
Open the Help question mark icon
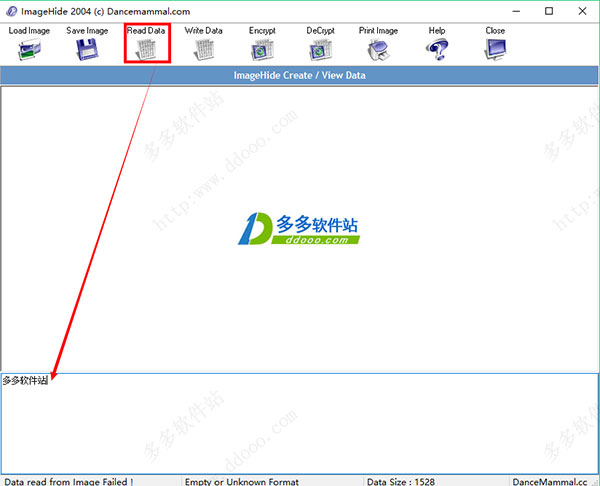tap(437, 50)
